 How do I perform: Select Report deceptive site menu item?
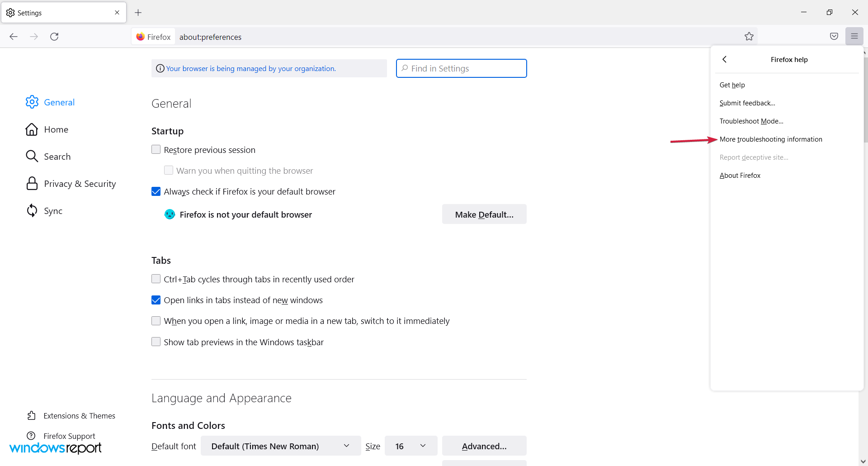[x=787, y=157]
